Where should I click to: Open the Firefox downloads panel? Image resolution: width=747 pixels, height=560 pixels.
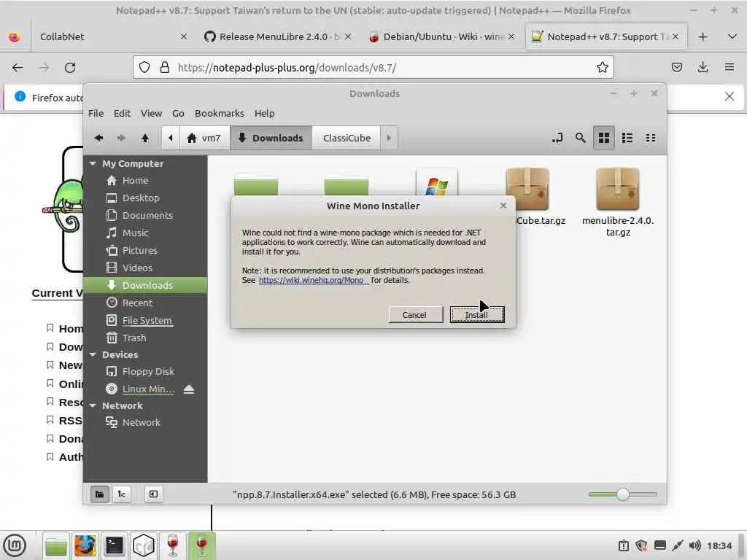tap(703, 68)
